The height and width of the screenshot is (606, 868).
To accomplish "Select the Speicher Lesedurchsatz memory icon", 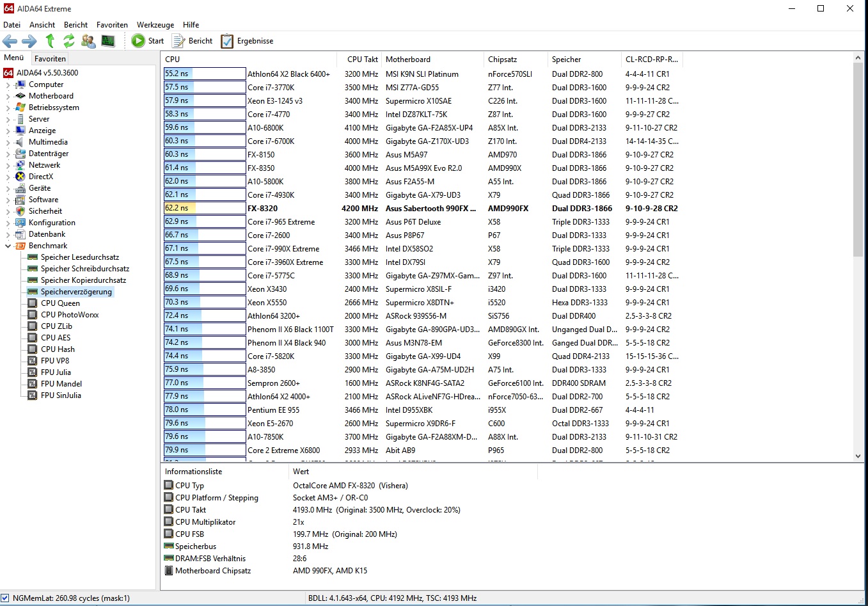I will (x=33, y=257).
